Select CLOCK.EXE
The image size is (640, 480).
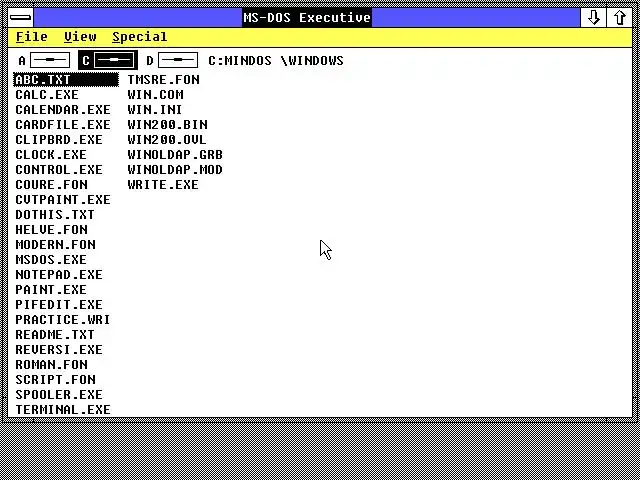click(x=51, y=155)
